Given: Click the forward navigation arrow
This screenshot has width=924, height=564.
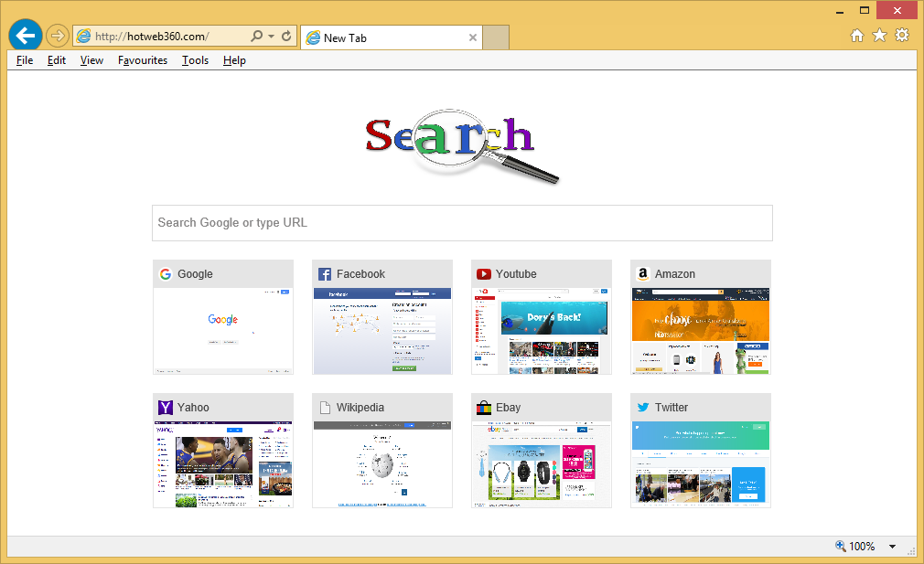Looking at the screenshot, I should coord(57,36).
